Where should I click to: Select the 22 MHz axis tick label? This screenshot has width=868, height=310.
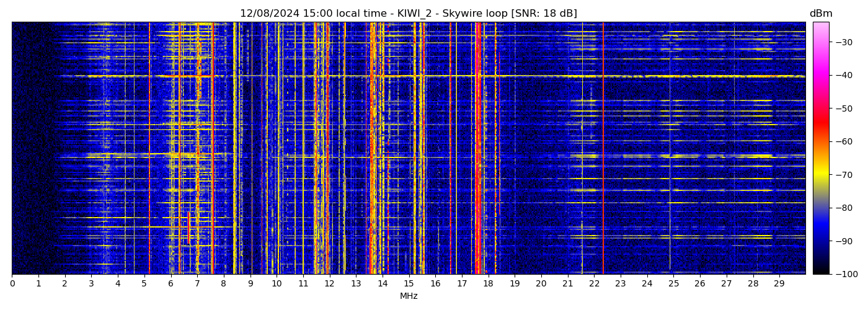(x=594, y=283)
